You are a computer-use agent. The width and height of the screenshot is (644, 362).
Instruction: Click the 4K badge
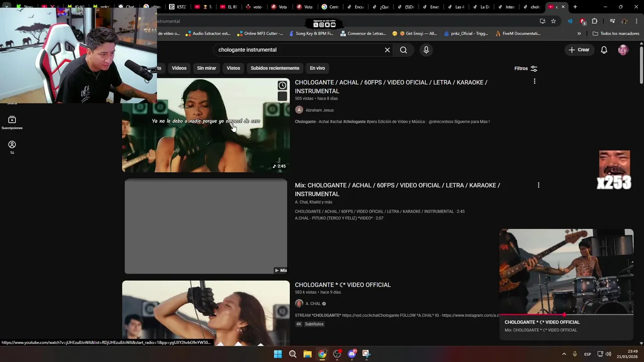(298, 324)
